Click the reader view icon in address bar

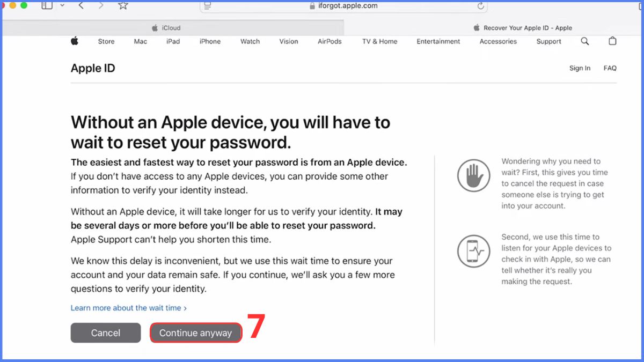(x=208, y=6)
